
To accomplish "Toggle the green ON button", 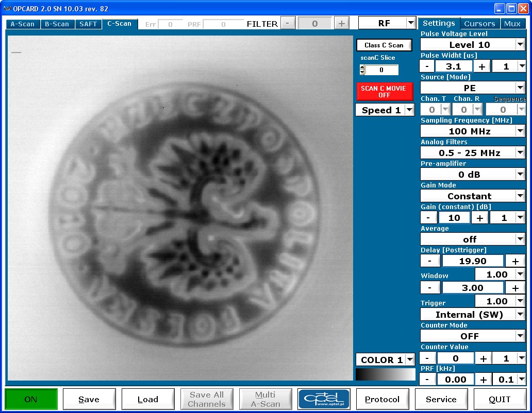I will coord(31,399).
